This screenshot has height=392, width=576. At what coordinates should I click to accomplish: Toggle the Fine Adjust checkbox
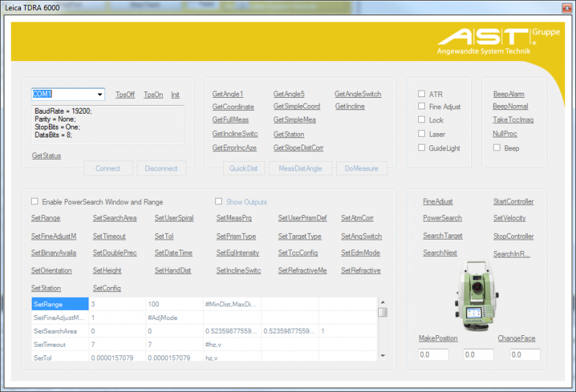422,106
